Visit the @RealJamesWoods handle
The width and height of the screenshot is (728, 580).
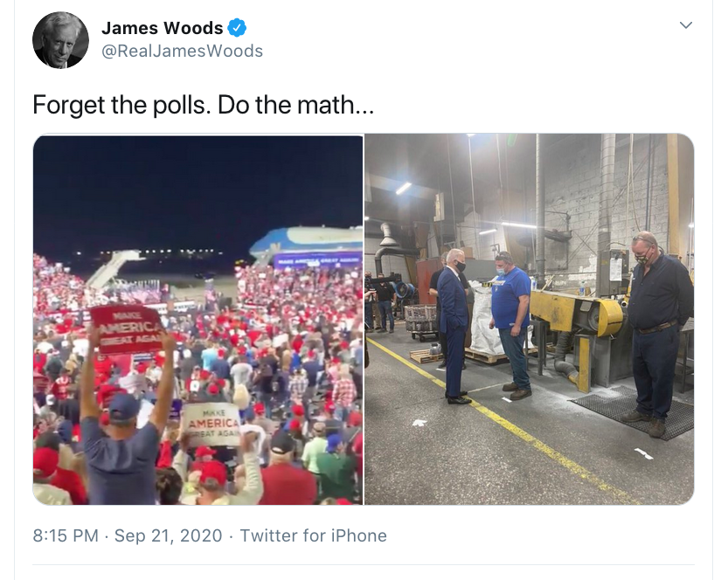pos(182,51)
